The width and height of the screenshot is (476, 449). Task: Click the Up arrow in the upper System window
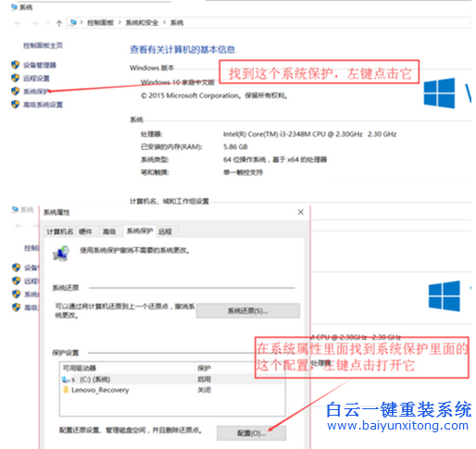[59, 23]
